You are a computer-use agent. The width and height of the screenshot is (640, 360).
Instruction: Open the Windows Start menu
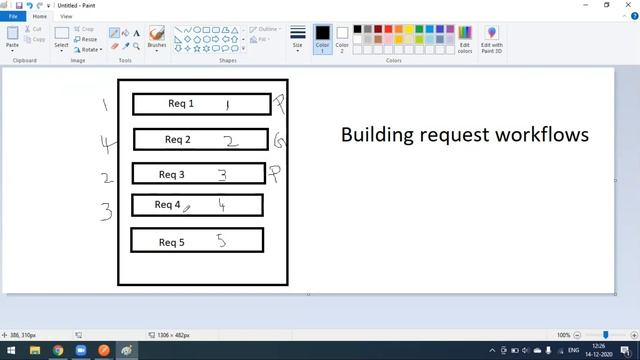[x=11, y=351]
